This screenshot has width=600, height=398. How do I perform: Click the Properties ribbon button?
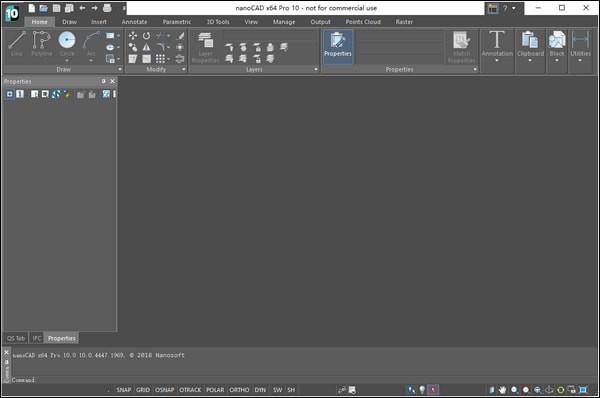[x=338, y=46]
